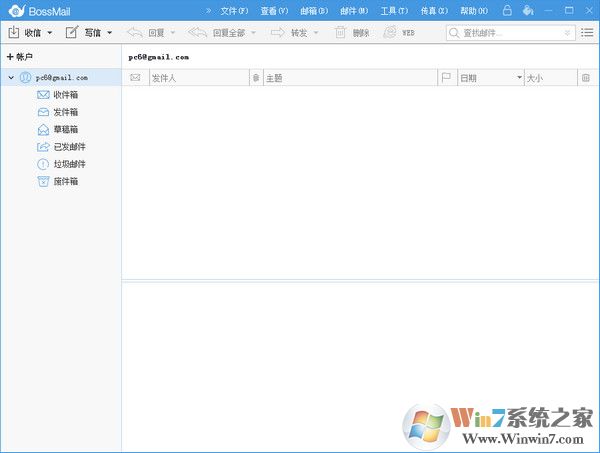
Task: Click the attachment paperclip column header
Action: (256, 78)
